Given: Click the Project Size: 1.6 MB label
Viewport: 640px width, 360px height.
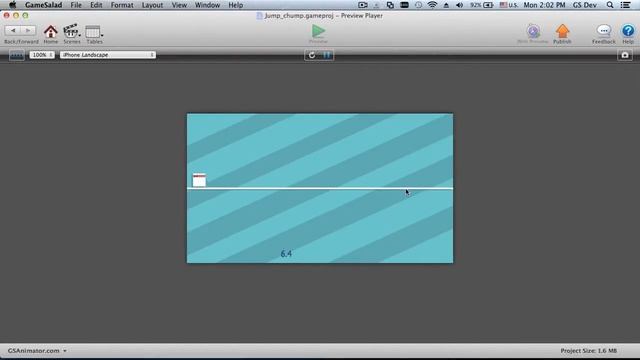Looking at the screenshot, I should (588, 351).
